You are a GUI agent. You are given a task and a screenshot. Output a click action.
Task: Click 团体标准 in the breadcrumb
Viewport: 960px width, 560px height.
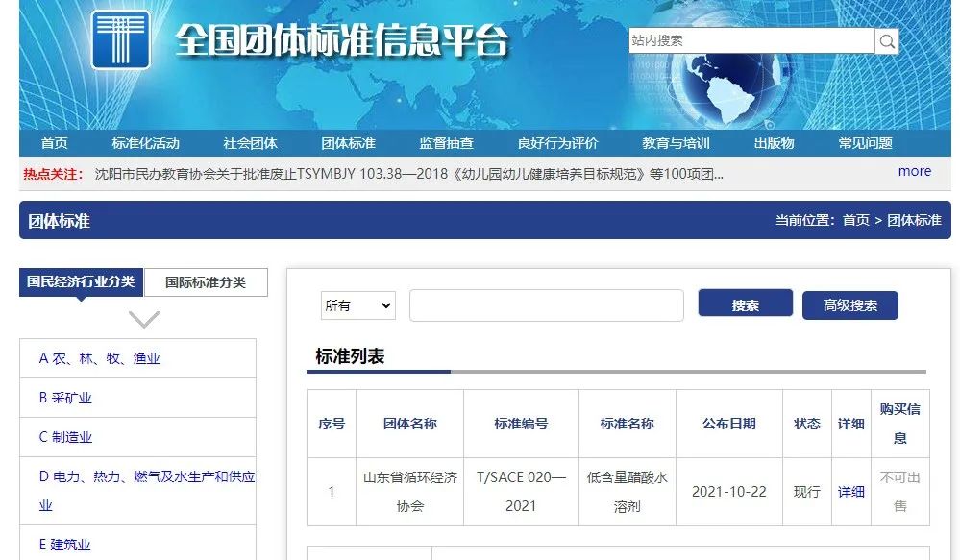pyautogui.click(x=914, y=220)
